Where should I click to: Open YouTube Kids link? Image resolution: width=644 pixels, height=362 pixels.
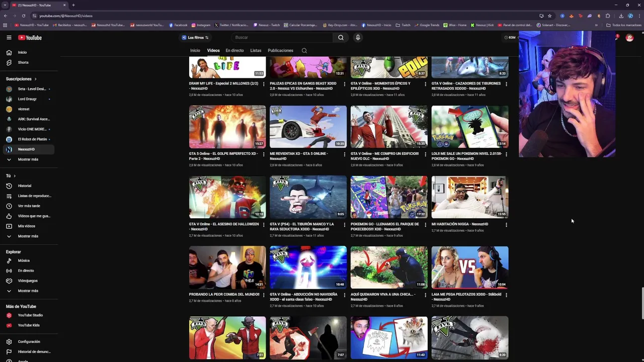point(29,325)
